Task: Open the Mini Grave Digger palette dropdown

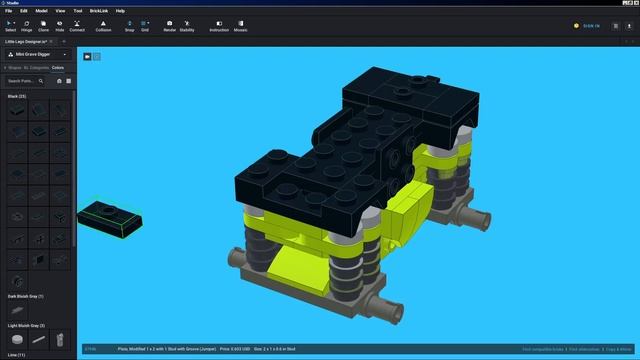Action: tap(37, 54)
